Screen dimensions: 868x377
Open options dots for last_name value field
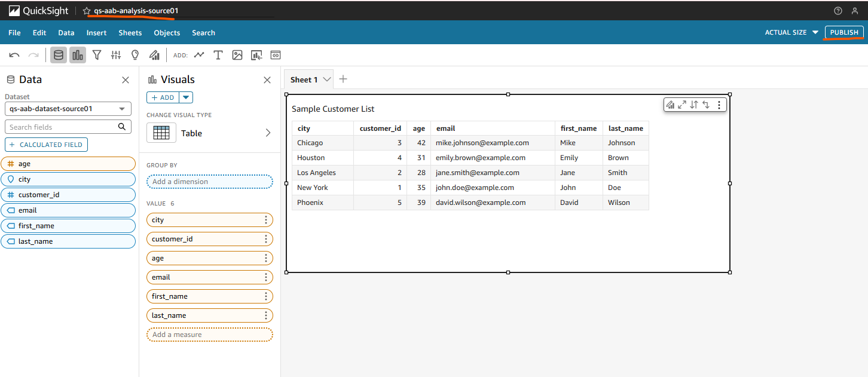tap(266, 315)
